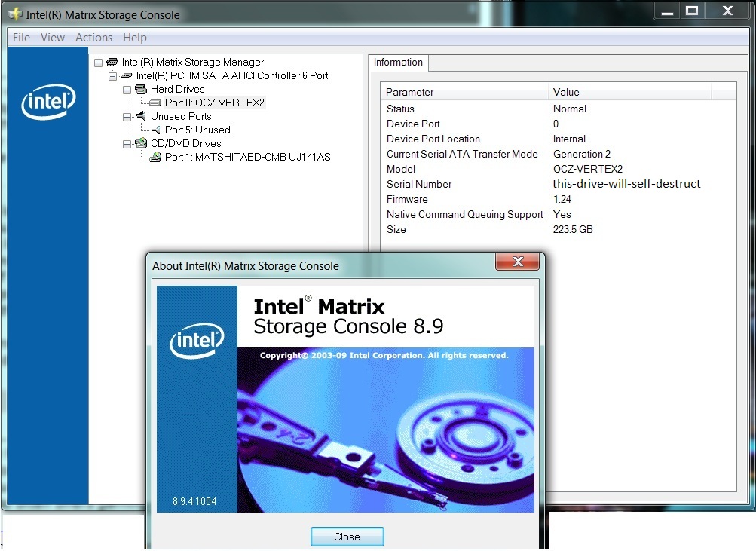Click the Port 5 unused port icon

(155, 130)
